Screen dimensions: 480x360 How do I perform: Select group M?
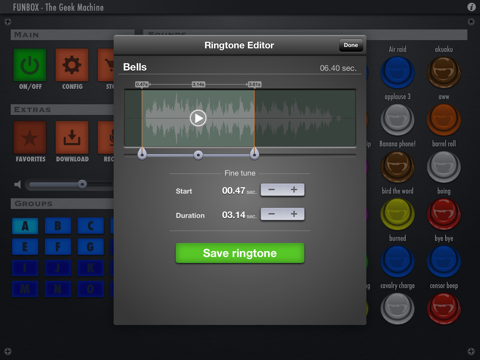coord(25,289)
